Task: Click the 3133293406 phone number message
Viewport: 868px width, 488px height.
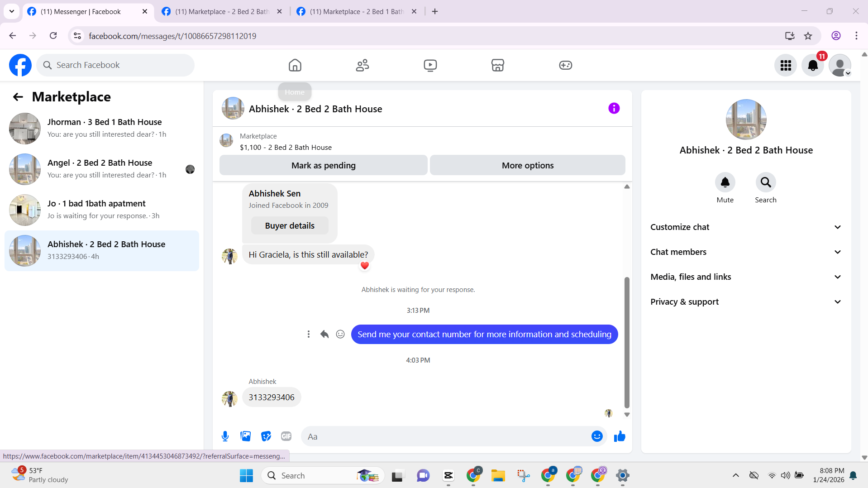Action: (272, 397)
